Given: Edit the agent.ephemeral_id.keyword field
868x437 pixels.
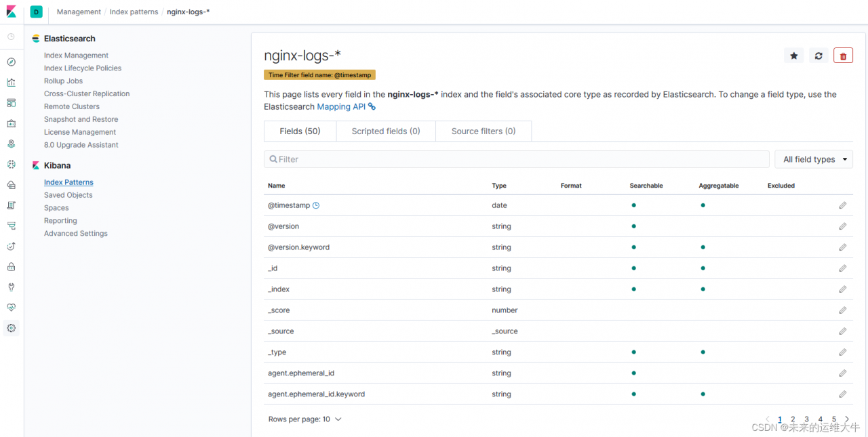Looking at the screenshot, I should [x=843, y=394].
